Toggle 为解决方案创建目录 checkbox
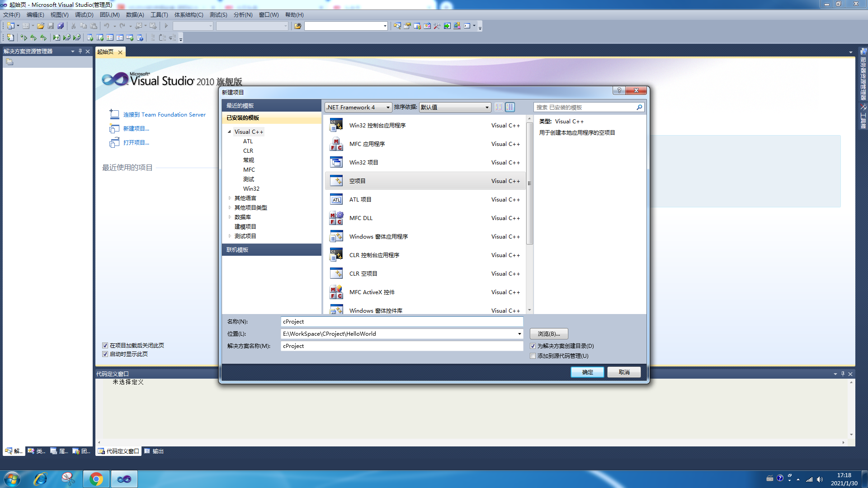 pos(533,346)
